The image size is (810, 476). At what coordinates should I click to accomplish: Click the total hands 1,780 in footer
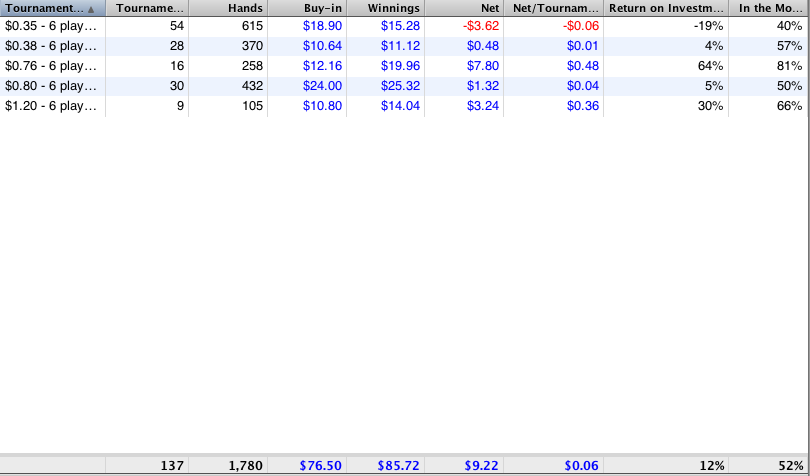coord(244,466)
